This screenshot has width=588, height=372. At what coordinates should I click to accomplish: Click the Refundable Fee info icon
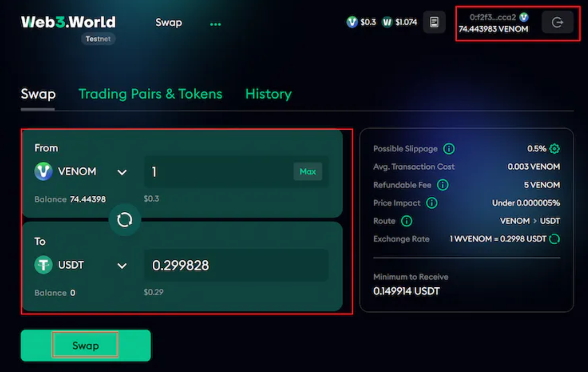pyautogui.click(x=443, y=185)
